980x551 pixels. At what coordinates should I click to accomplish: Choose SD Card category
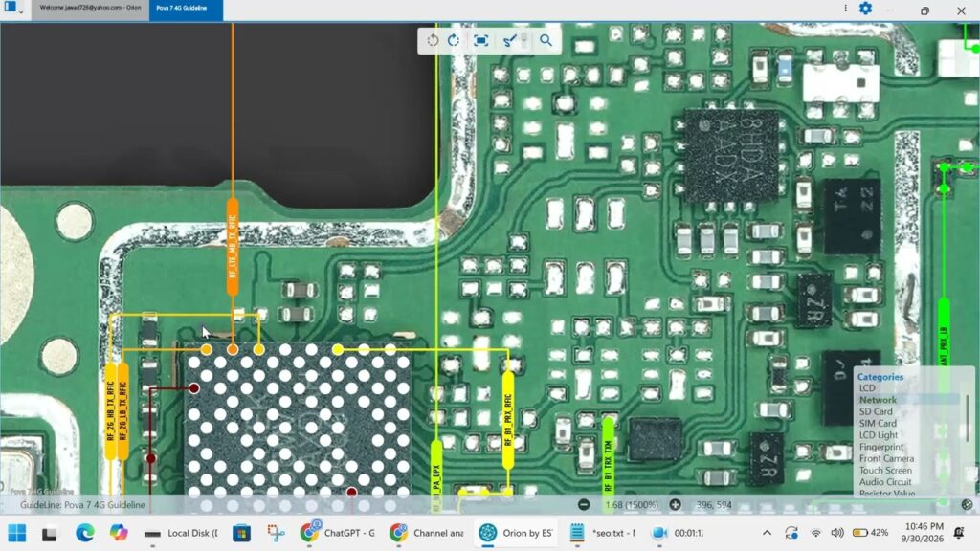pyautogui.click(x=876, y=411)
